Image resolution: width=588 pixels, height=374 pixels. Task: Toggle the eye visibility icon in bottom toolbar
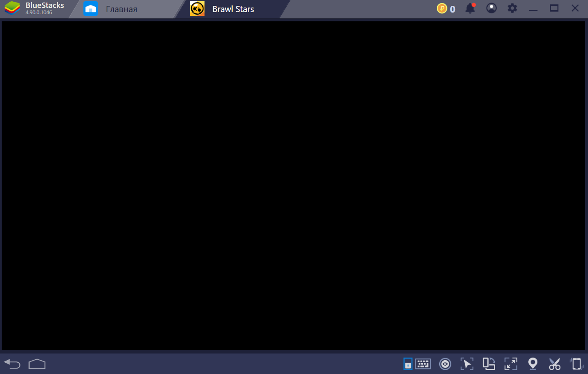point(445,364)
